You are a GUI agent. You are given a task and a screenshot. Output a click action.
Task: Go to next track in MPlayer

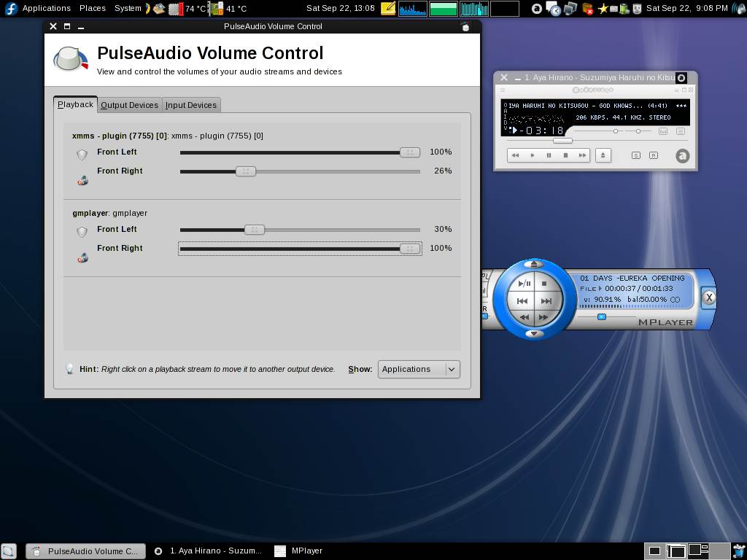click(x=546, y=301)
